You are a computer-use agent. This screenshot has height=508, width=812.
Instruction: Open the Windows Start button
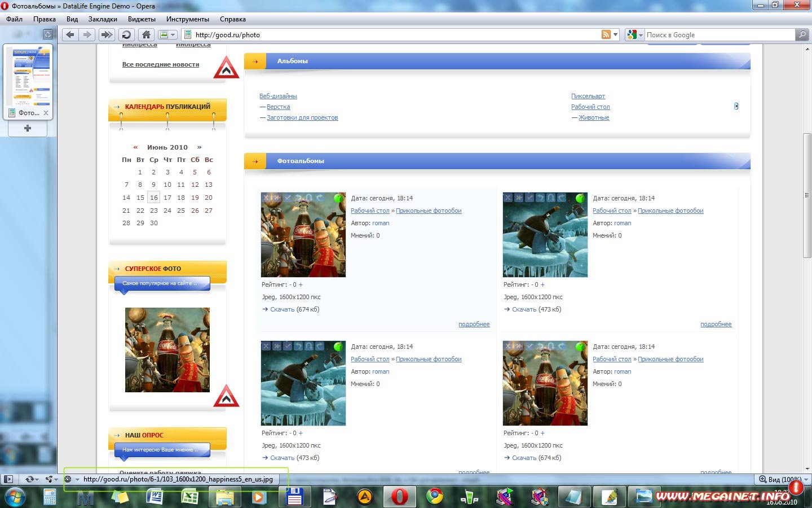[14, 497]
